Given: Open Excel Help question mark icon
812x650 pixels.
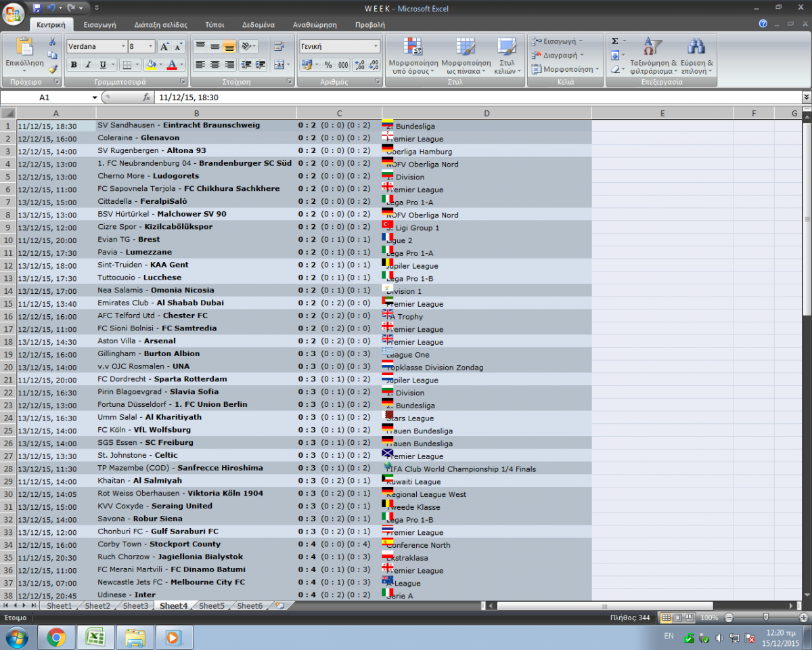Looking at the screenshot, I should (763, 24).
